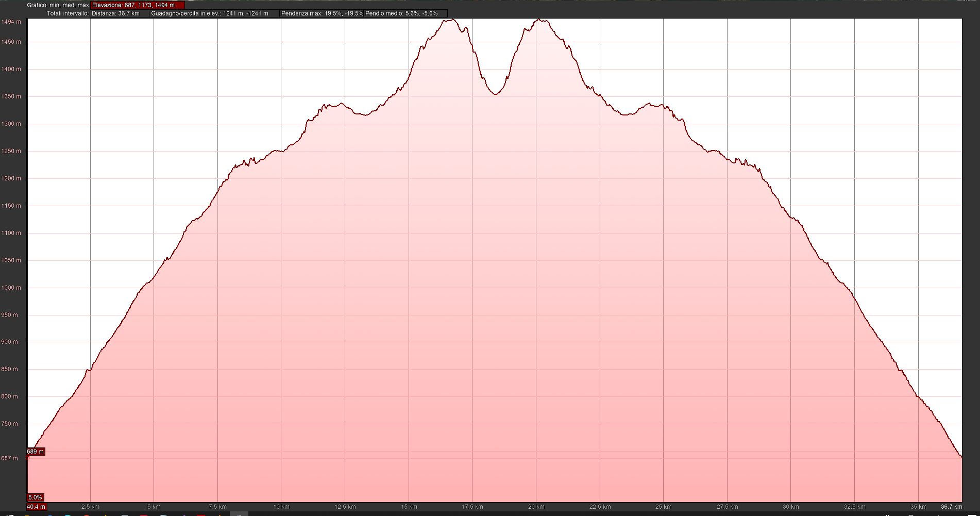Click the 2.5 km distance axis label
980x516 pixels.
pos(91,507)
